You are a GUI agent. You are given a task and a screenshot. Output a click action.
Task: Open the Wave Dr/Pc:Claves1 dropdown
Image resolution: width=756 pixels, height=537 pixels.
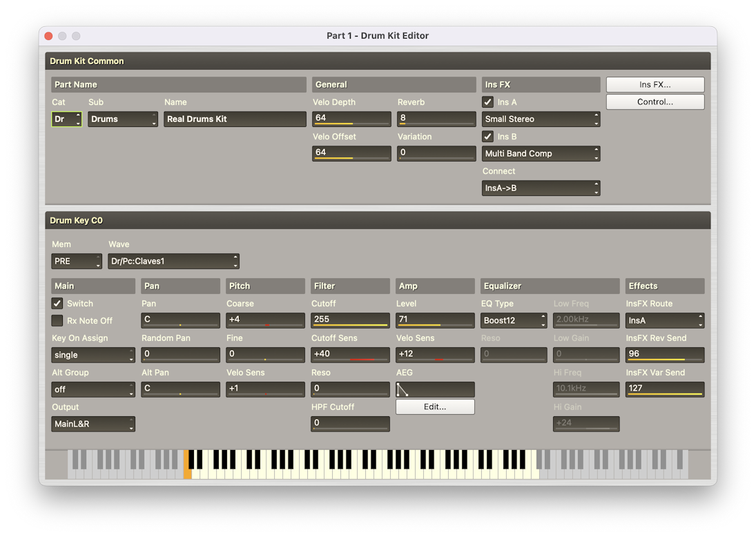(x=173, y=262)
